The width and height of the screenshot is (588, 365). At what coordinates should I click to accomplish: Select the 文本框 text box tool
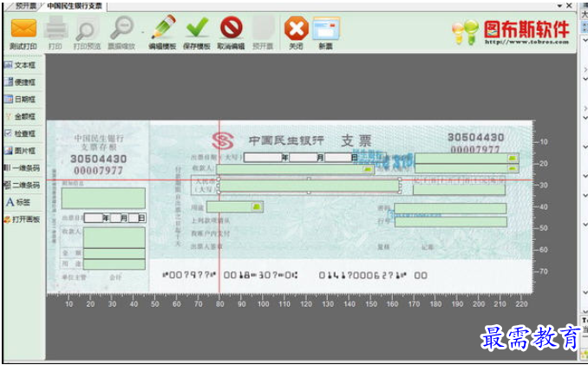click(x=20, y=65)
